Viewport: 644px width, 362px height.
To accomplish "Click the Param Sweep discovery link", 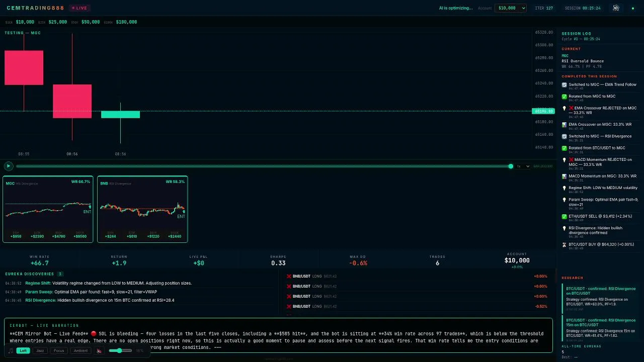I will click(x=39, y=292).
